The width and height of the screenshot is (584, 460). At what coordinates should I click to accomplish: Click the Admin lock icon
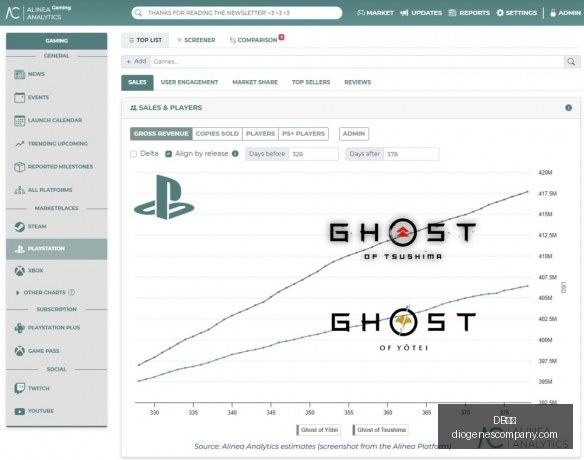click(x=553, y=13)
